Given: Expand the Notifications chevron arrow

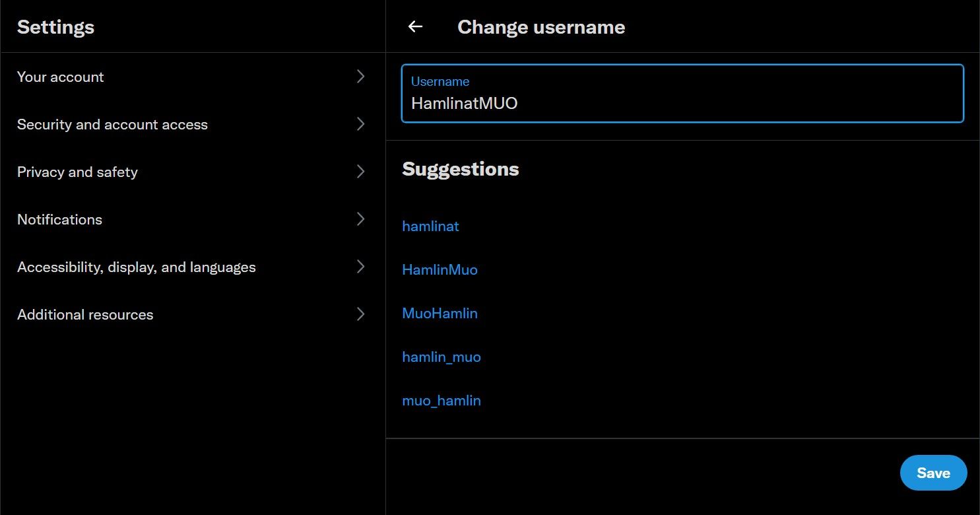Looking at the screenshot, I should point(360,219).
